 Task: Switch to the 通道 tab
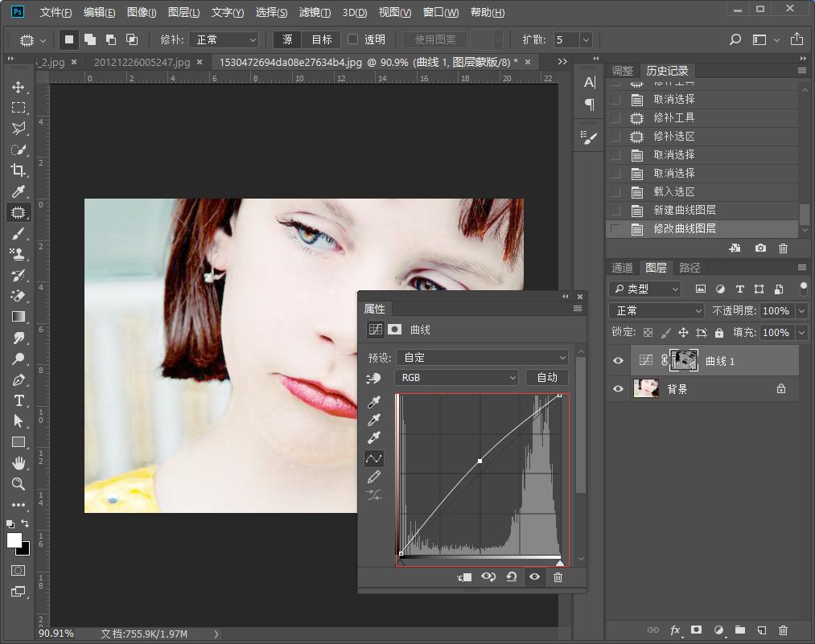pos(622,268)
